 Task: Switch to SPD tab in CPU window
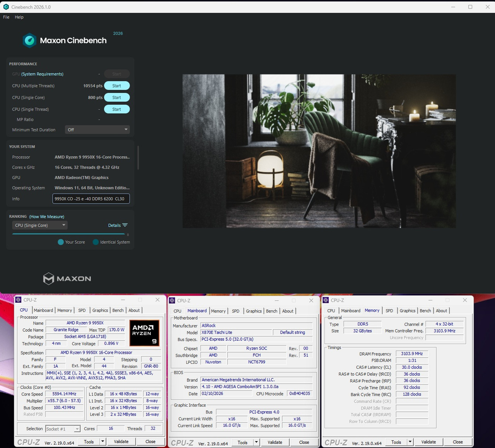pos(82,310)
